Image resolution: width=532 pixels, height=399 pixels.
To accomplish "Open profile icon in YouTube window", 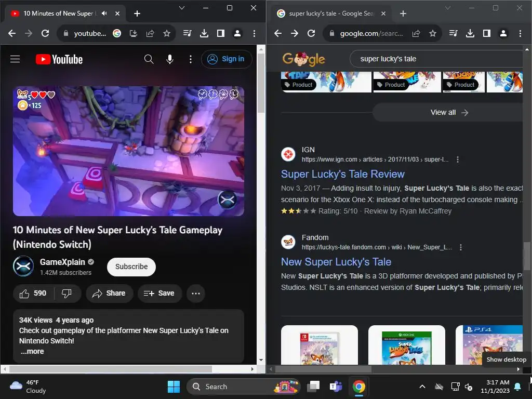I will [x=237, y=33].
